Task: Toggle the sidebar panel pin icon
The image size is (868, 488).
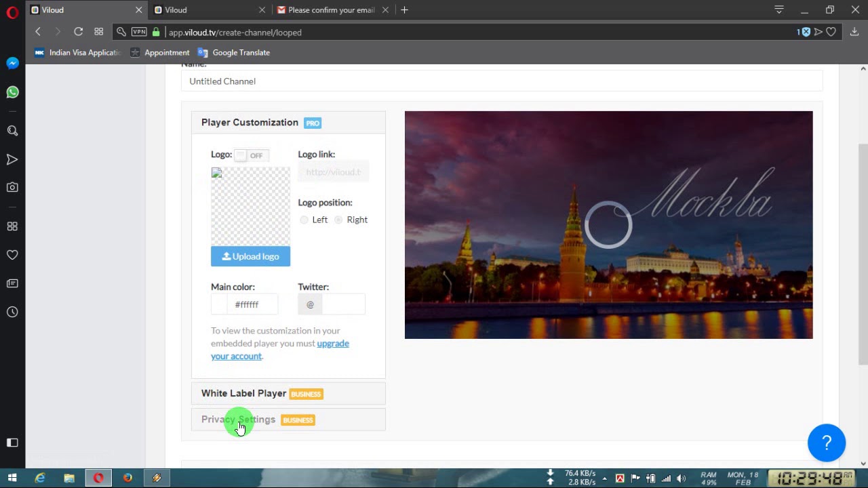Action: click(x=12, y=443)
